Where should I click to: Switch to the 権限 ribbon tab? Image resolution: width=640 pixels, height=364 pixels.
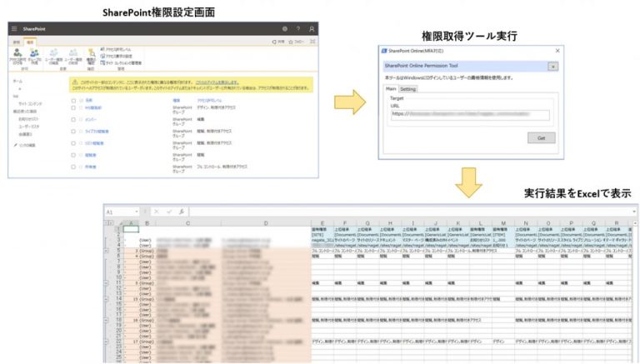click(30, 42)
